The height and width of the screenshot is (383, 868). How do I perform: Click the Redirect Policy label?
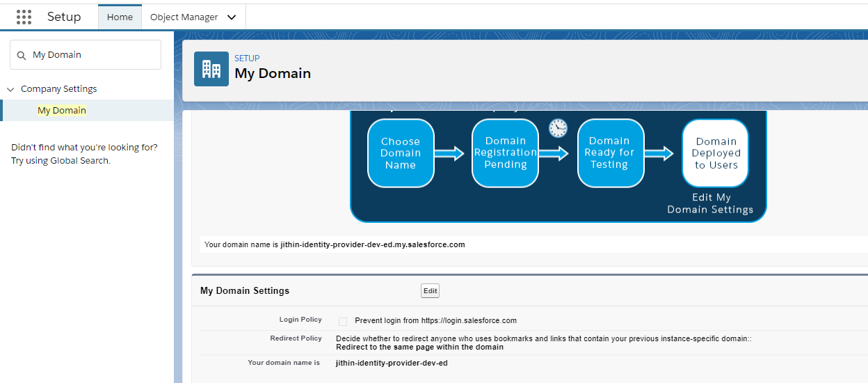pyautogui.click(x=296, y=338)
